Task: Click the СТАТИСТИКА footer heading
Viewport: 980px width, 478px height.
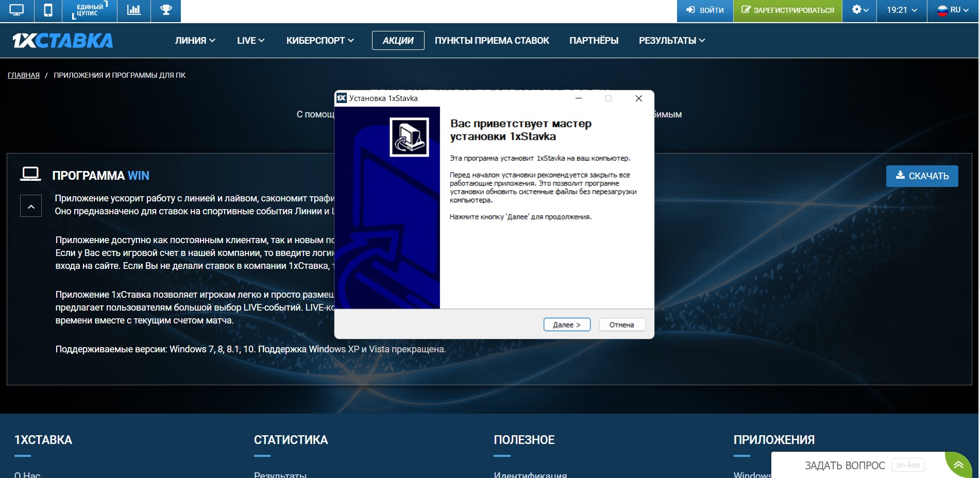Action: coord(291,440)
